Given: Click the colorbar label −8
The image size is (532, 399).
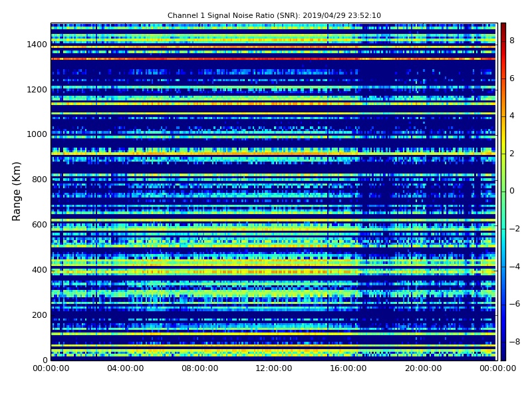Looking at the screenshot, I should pyautogui.click(x=515, y=342).
